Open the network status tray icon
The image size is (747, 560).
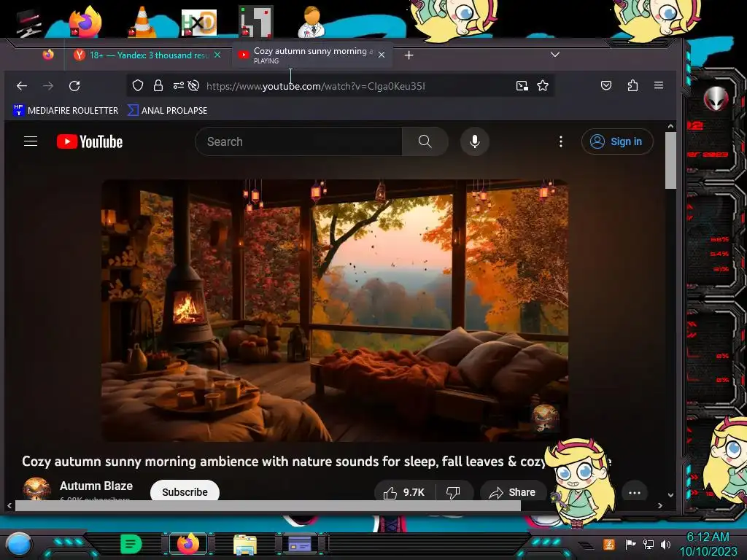pos(649,544)
